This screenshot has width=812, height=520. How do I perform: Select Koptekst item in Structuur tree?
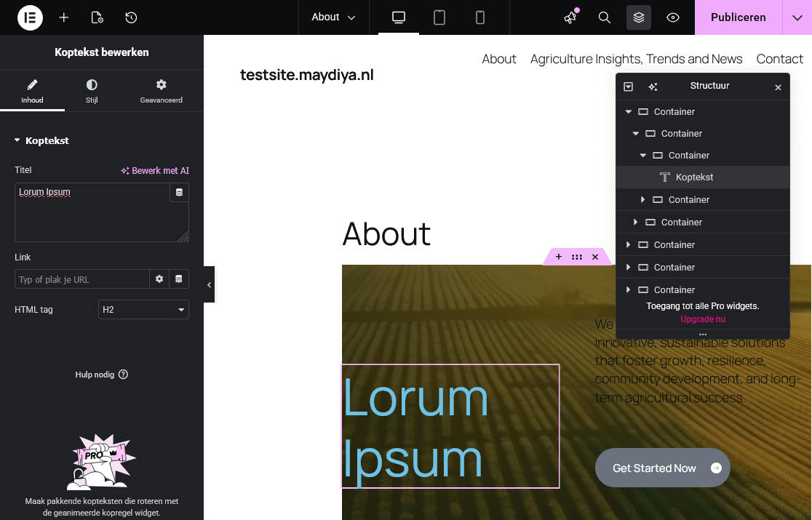click(693, 177)
